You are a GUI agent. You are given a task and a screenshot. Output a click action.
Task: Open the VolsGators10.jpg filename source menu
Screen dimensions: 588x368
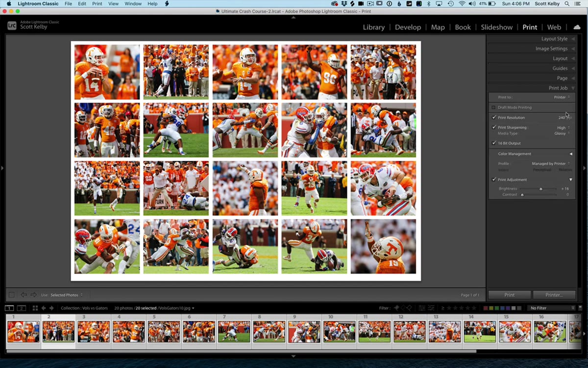click(x=177, y=308)
